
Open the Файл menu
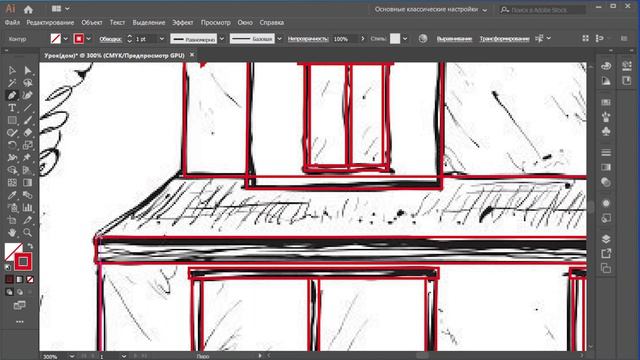click(x=12, y=22)
